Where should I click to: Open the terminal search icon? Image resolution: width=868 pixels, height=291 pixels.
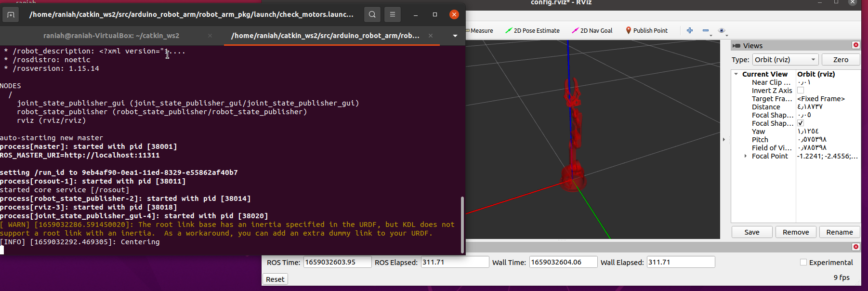[372, 14]
